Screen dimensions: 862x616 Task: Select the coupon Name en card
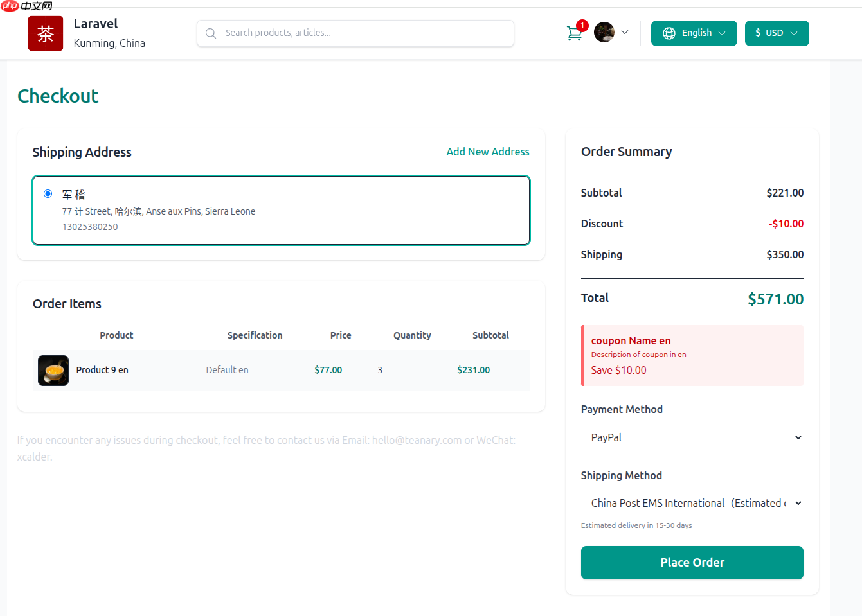692,355
